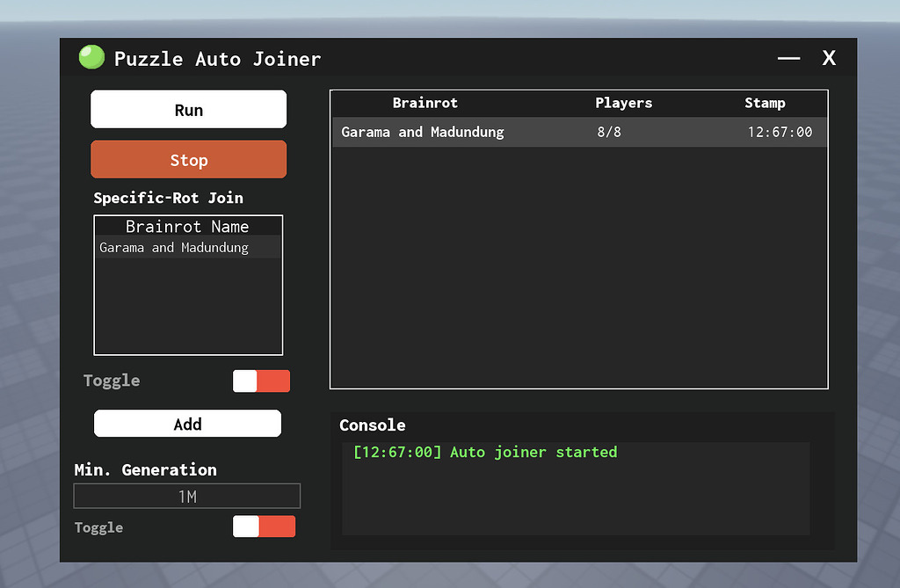
Task: Click the Run button
Action: (188, 108)
